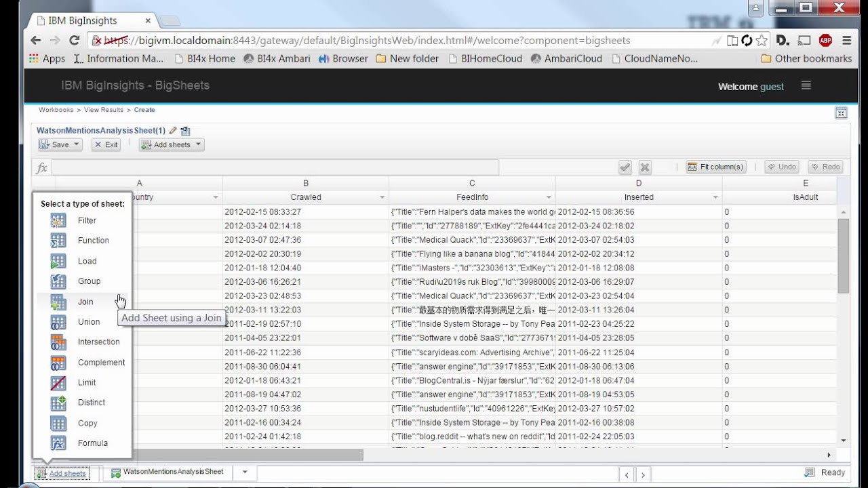Go to previous sheet tab with left arrow

[627, 475]
